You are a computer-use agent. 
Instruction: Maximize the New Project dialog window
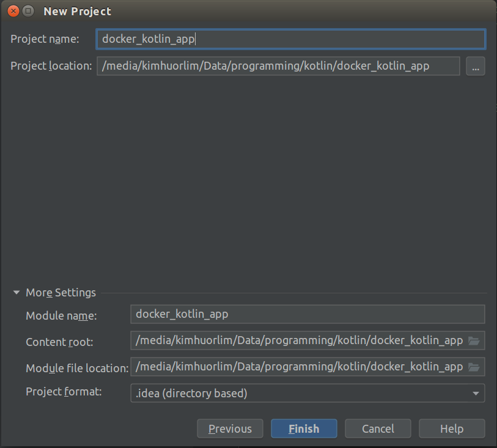pyautogui.click(x=28, y=11)
